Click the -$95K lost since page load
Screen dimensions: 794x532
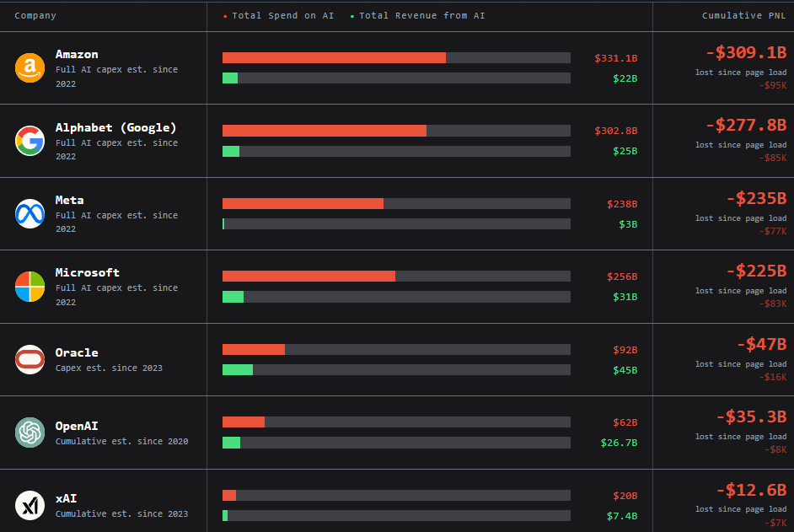[x=773, y=86]
